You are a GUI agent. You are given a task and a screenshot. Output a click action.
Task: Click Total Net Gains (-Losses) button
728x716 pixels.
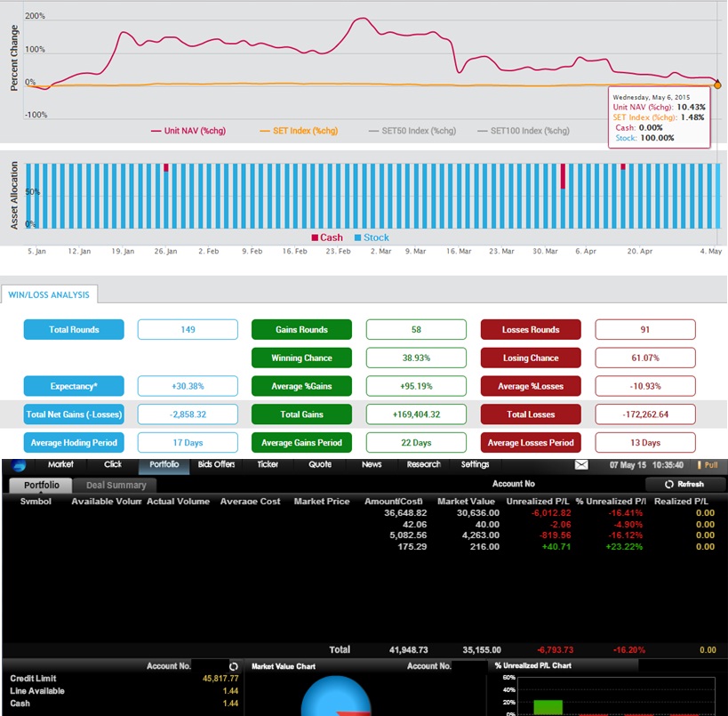[74, 414]
